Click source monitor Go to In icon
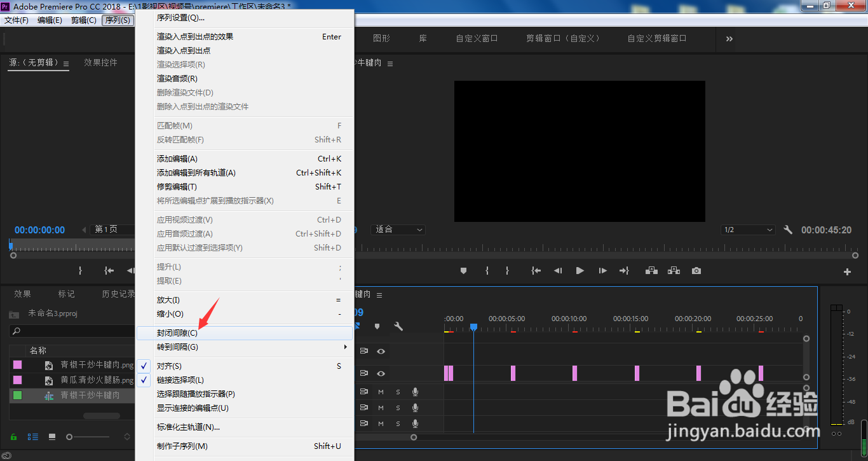The height and width of the screenshot is (461, 868). point(109,270)
